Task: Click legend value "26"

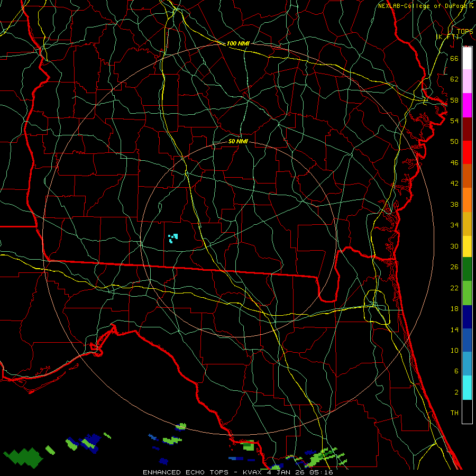Action: (x=454, y=267)
